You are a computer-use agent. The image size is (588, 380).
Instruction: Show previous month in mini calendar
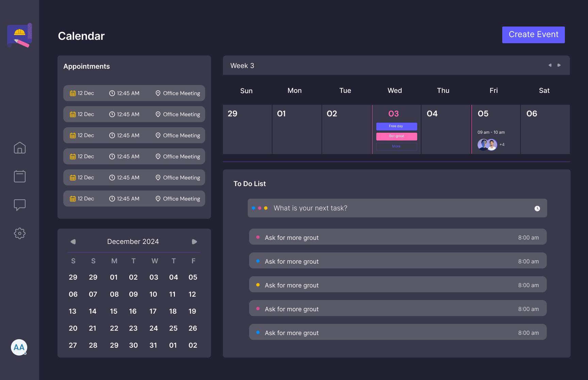(73, 242)
